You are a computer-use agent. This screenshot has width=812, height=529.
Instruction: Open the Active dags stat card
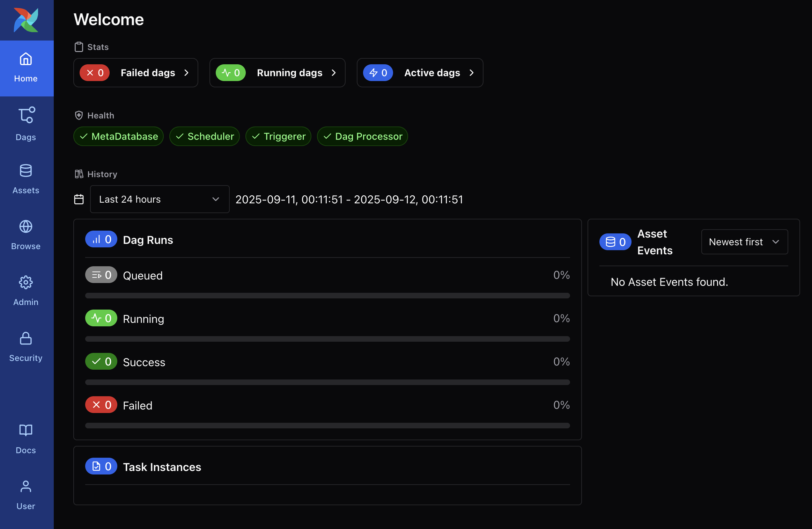click(420, 73)
